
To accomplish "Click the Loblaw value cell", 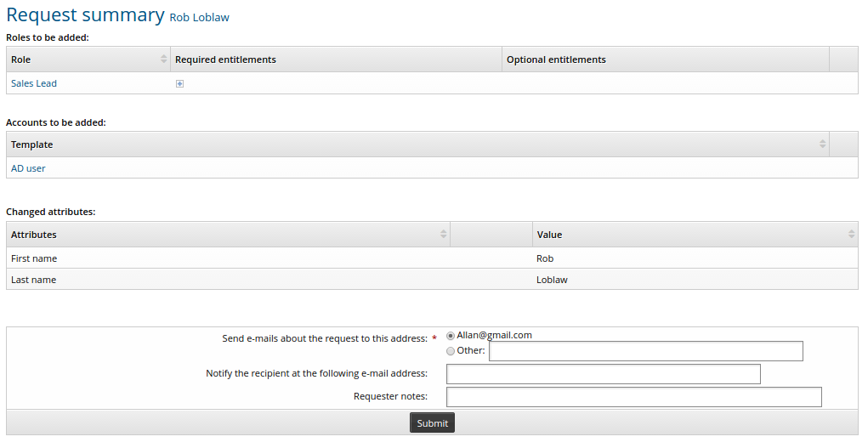I will [552, 280].
